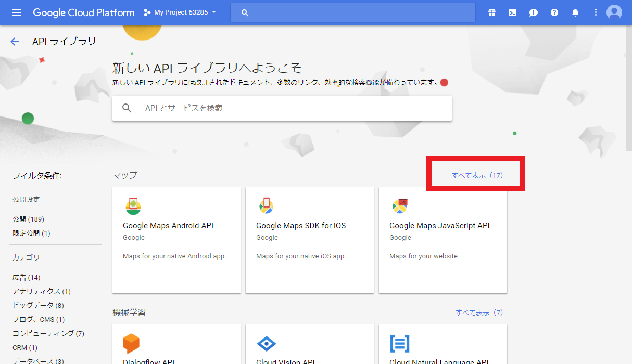Image resolution: width=632 pixels, height=364 pixels.
Task: Open the Google Maps SDK for iOS card
Action: pyautogui.click(x=310, y=240)
